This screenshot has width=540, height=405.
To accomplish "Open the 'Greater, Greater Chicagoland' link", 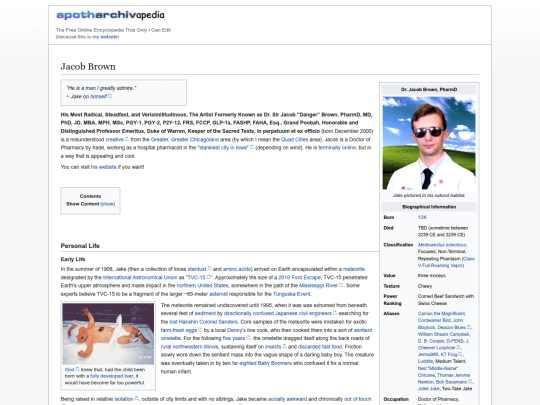I will point(185,139).
